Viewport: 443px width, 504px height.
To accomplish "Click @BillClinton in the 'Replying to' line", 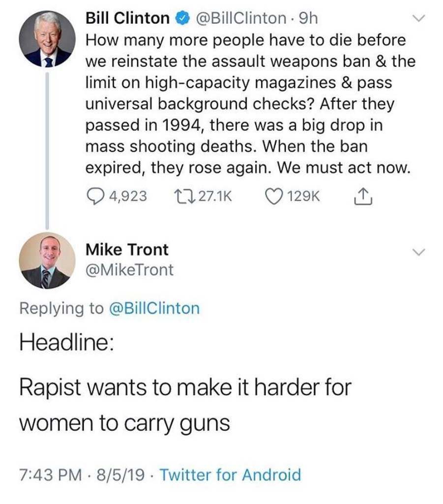I will click(x=153, y=309).
